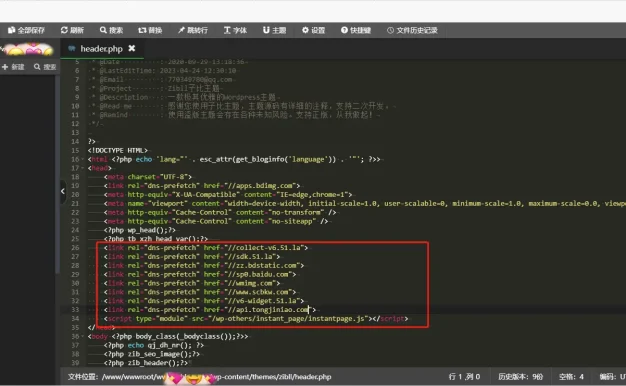This screenshot has width=626, height=386.
Task: Open the search (搜索) tool in toolbar
Action: click(111, 30)
